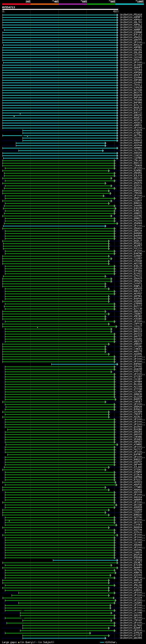Open hit UniRef100_P41093
Viewport: 146px width, 644px height.
[131, 221]
